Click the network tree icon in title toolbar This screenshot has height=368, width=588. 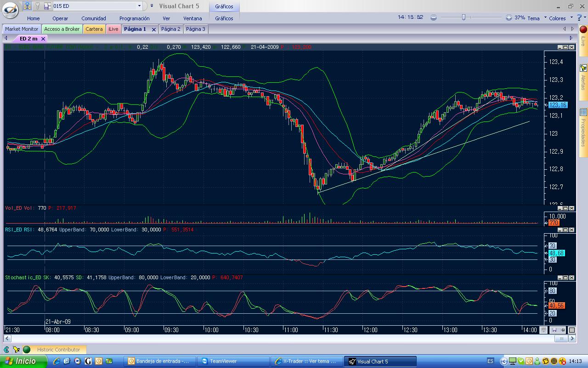point(27,6)
